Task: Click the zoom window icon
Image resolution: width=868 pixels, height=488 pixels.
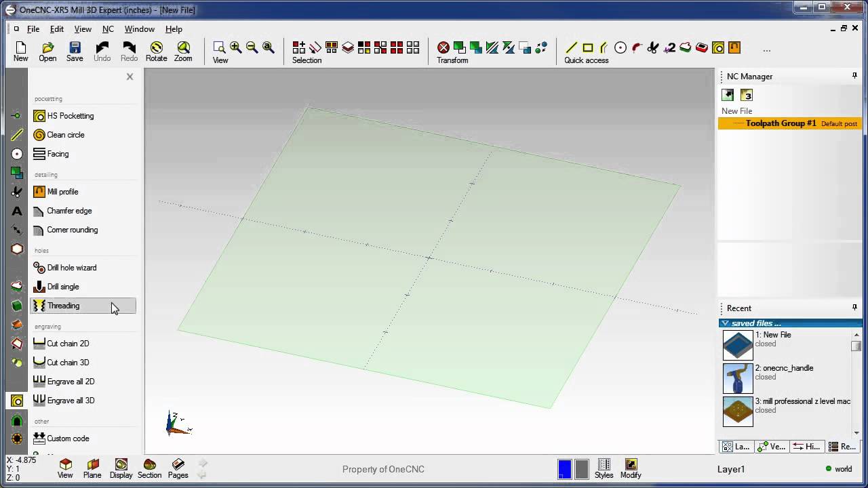Action: pos(219,47)
